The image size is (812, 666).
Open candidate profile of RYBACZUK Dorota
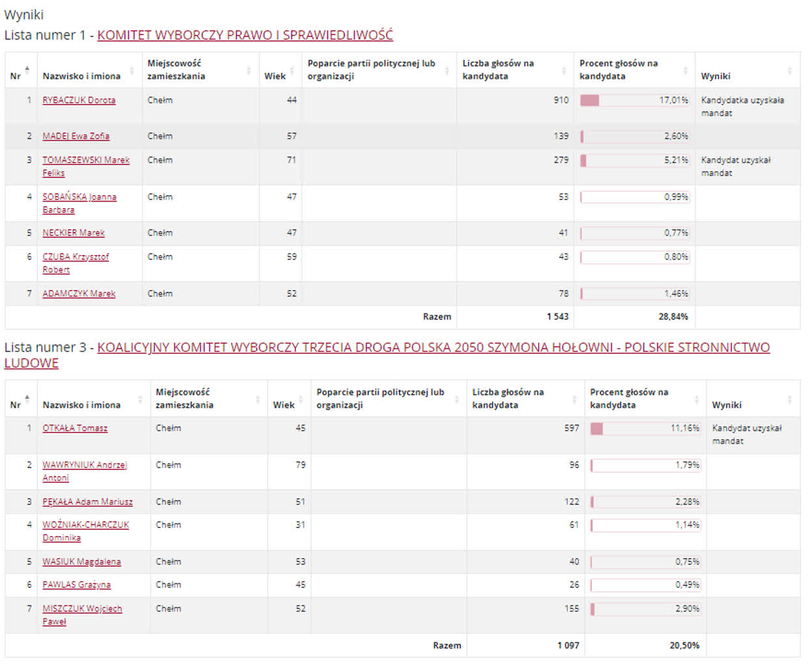tap(79, 100)
